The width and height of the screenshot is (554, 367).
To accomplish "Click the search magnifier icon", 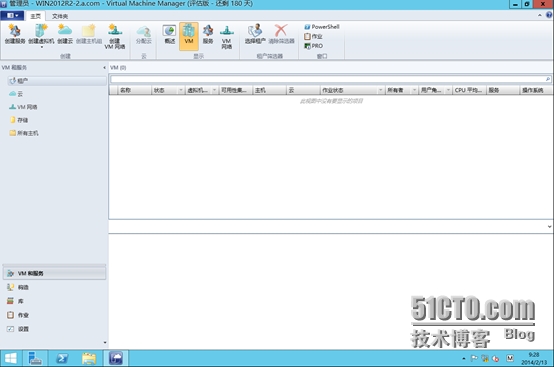I will pyautogui.click(x=548, y=79).
